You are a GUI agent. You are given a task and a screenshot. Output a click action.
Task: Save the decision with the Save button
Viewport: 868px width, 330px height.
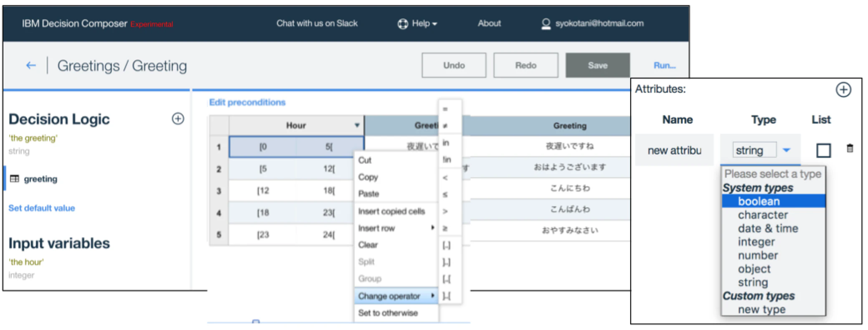598,65
